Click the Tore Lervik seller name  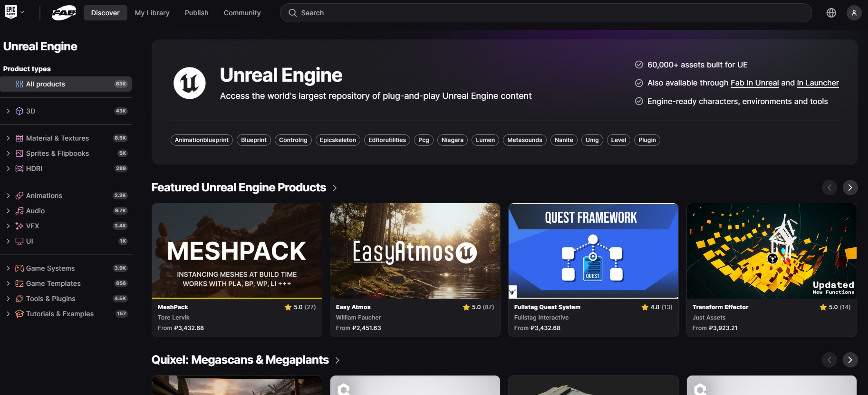[174, 318]
